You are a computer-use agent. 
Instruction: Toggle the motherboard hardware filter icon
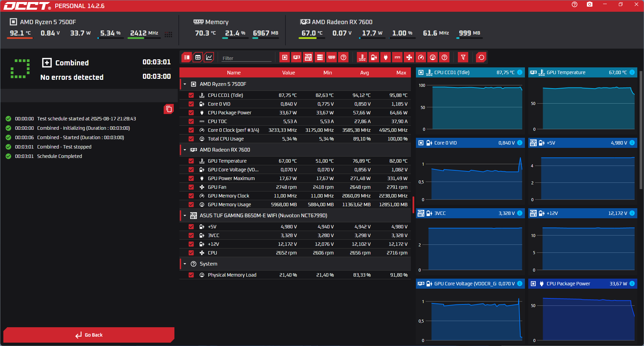coord(308,57)
